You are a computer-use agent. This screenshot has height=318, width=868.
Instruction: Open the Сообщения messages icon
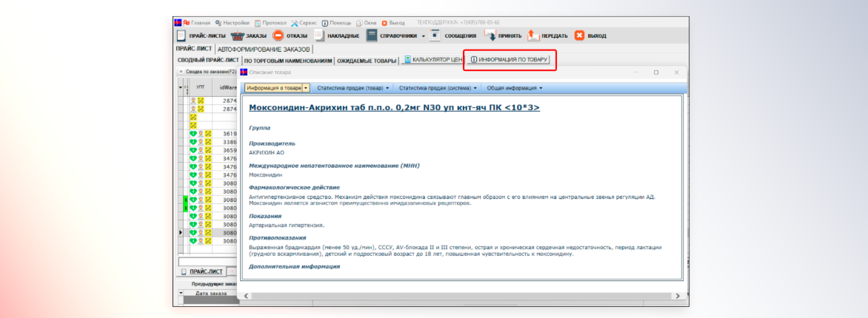coord(435,35)
